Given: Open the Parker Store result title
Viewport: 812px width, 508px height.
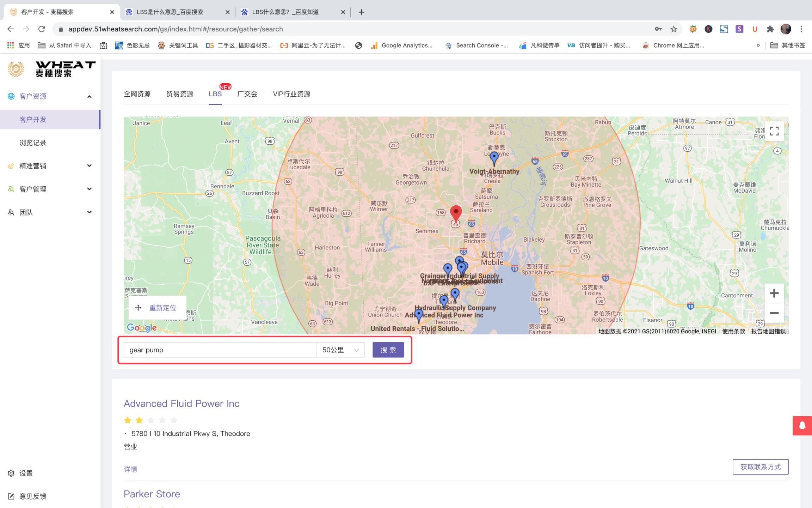Looking at the screenshot, I should click(152, 494).
